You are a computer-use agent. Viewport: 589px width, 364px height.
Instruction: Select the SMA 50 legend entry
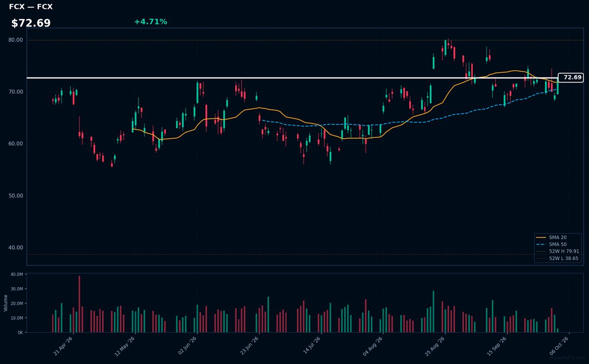point(559,244)
